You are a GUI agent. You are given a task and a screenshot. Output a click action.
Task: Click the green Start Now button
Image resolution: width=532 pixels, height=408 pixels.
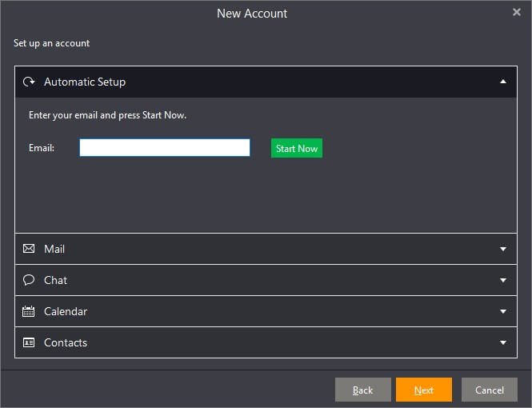click(297, 148)
